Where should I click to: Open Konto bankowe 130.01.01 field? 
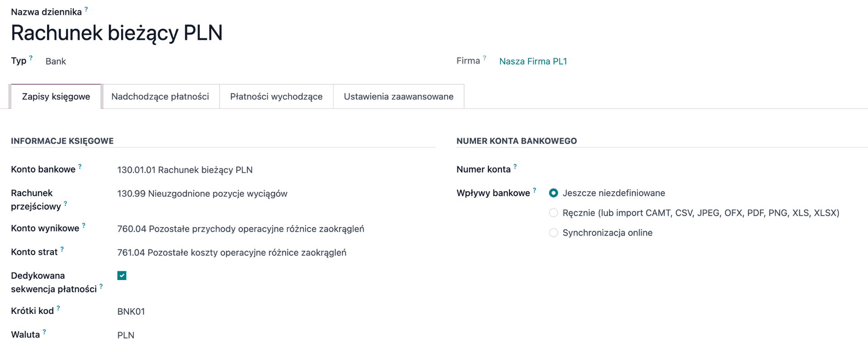pos(184,170)
